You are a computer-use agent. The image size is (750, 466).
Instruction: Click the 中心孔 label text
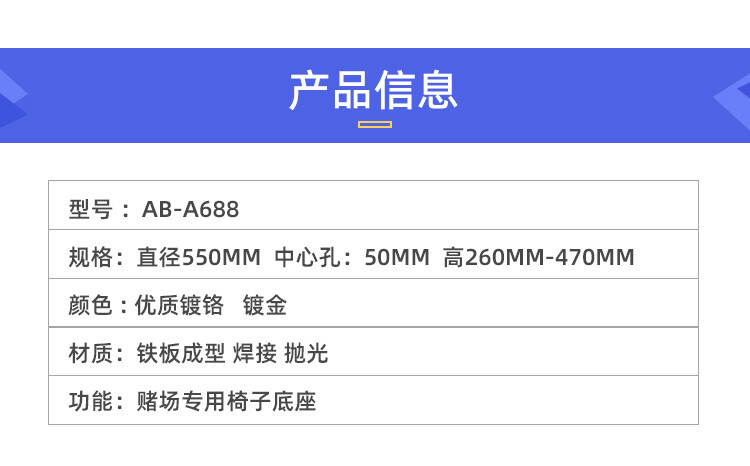[310, 258]
